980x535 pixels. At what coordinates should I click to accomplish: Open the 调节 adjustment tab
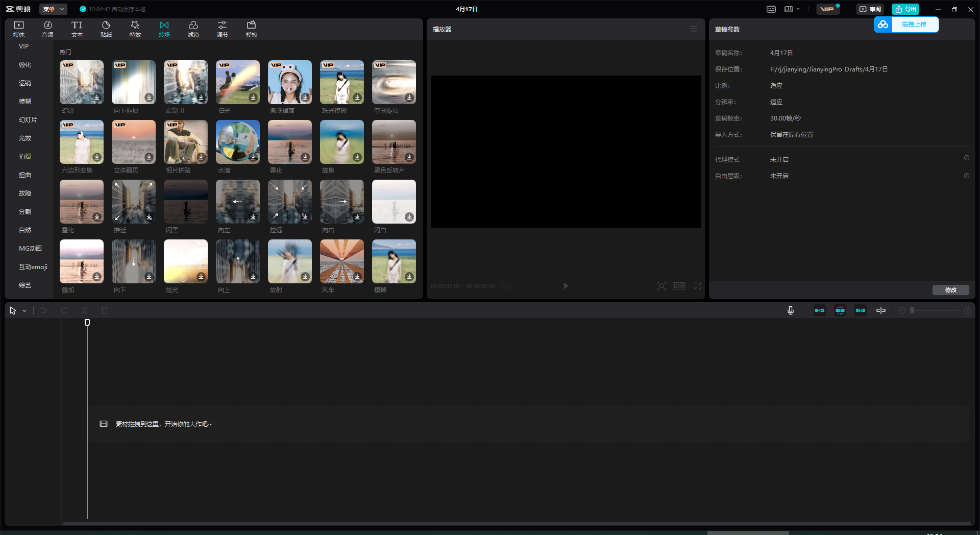(x=223, y=29)
